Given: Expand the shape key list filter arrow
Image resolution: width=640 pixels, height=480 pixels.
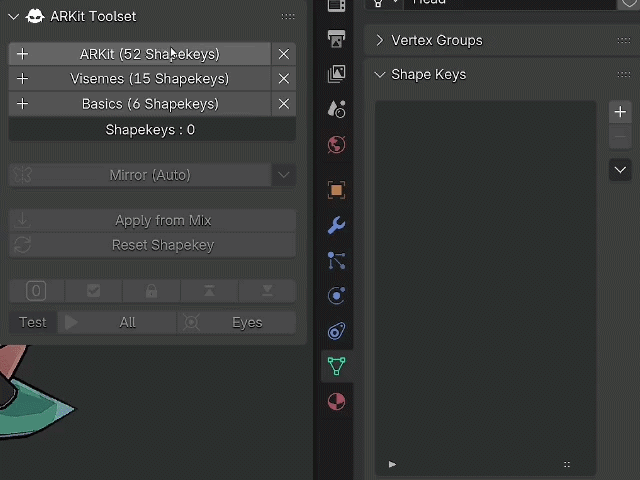Looking at the screenshot, I should click(x=392, y=464).
